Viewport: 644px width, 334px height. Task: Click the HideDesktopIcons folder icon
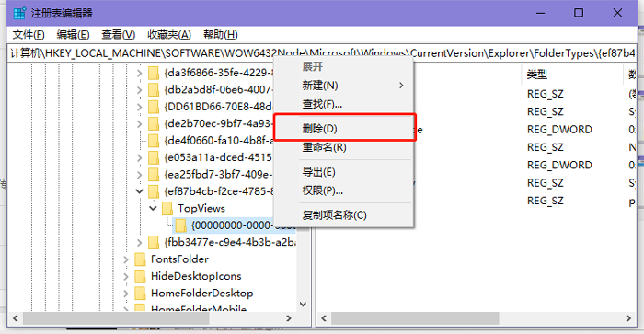coord(140,276)
